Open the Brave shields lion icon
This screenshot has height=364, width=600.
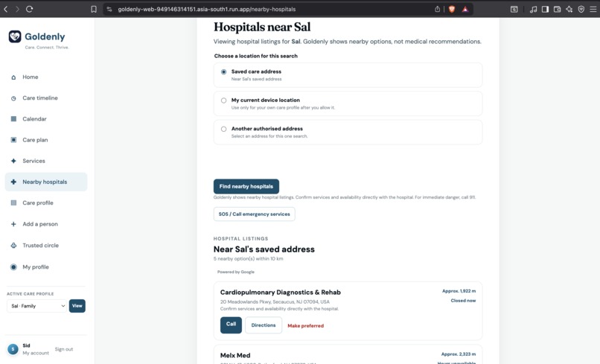(x=452, y=9)
